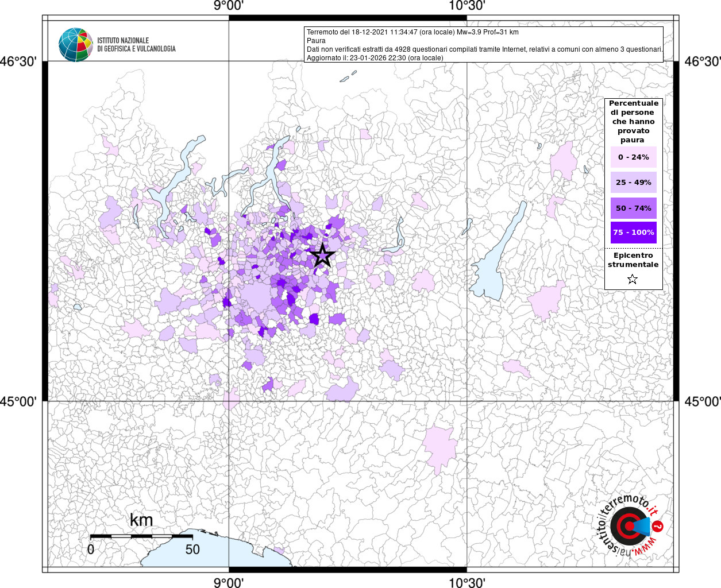Click the scale bar '50' value

pyautogui.click(x=192, y=550)
